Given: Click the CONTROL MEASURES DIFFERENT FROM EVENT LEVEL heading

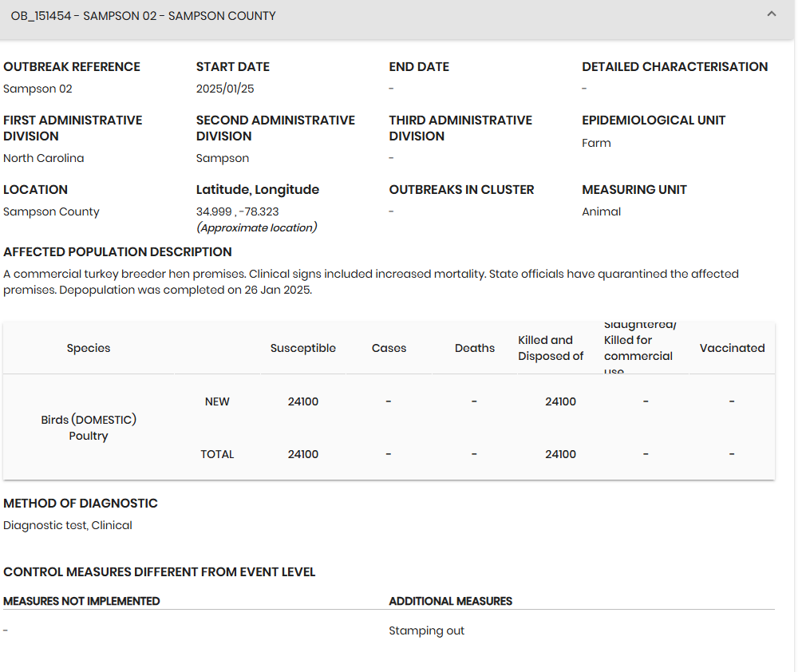Looking at the screenshot, I should [159, 571].
